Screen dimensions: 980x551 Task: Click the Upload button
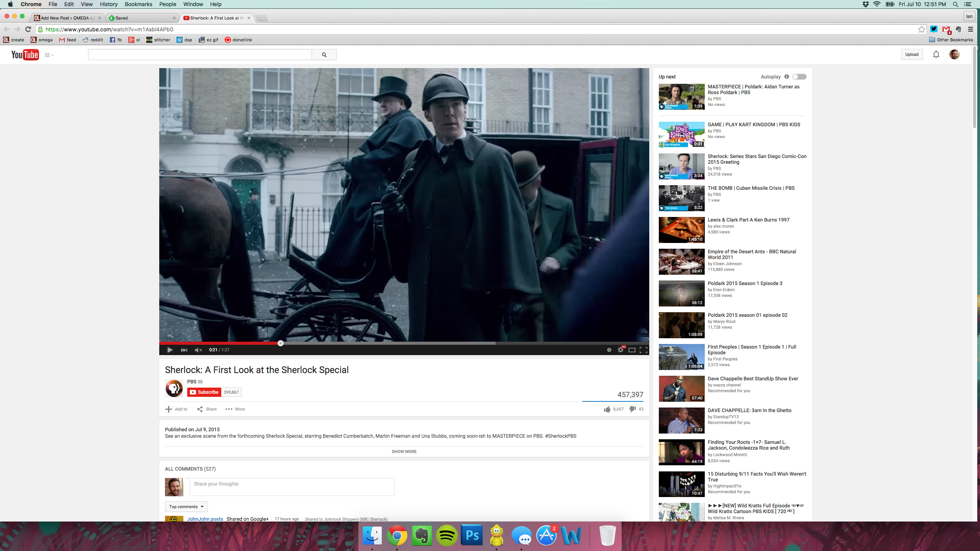912,54
